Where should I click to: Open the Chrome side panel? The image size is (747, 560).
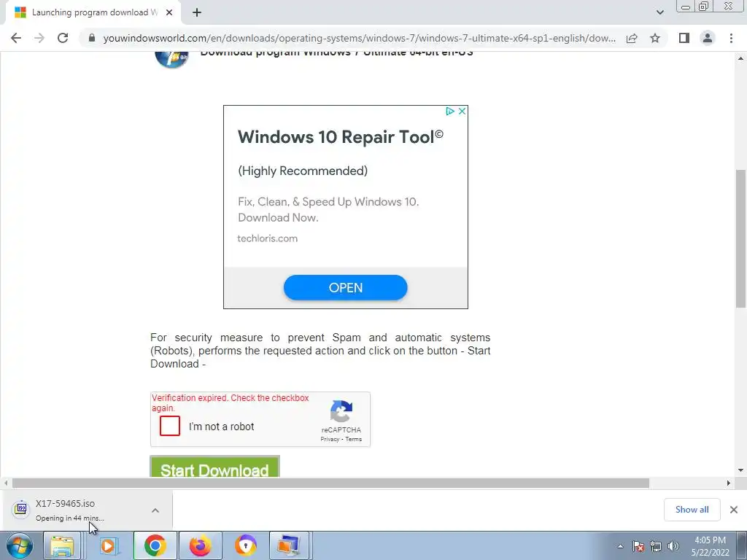click(684, 38)
